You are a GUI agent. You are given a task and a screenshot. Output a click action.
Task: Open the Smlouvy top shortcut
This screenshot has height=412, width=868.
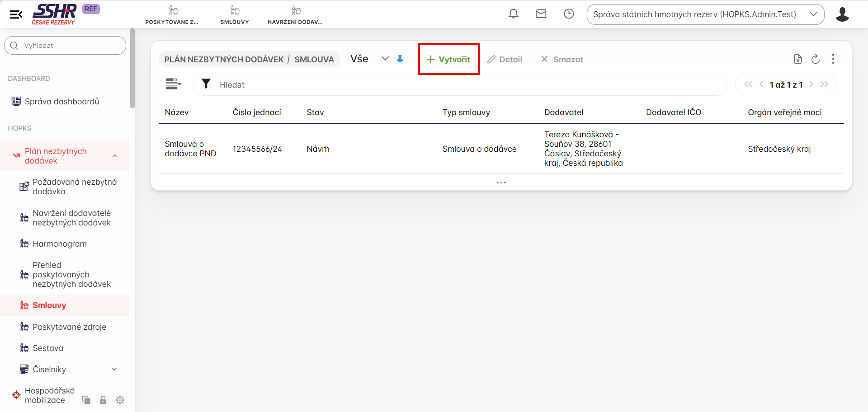234,14
